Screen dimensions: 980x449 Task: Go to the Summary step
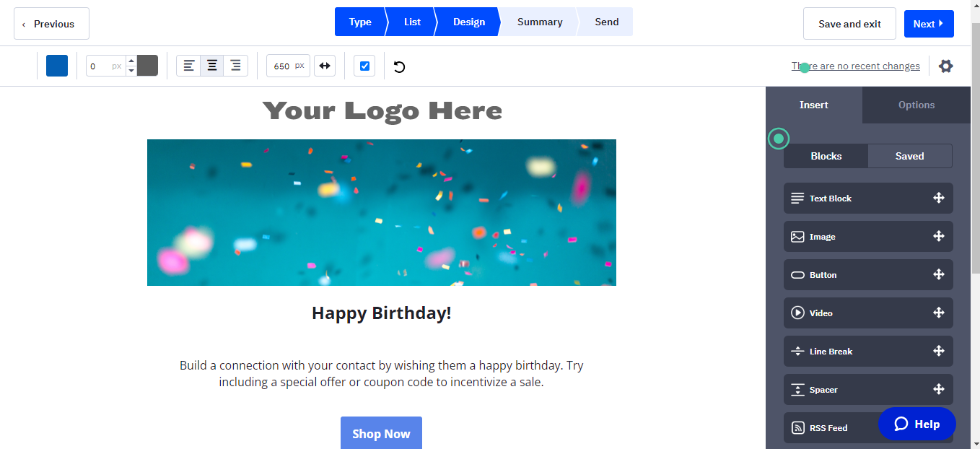(539, 22)
